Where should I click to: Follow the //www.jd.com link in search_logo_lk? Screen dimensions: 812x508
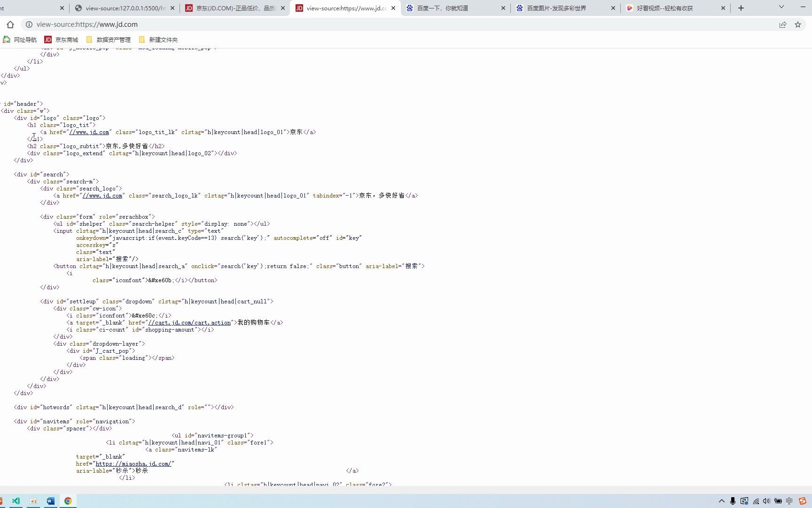[102, 196]
